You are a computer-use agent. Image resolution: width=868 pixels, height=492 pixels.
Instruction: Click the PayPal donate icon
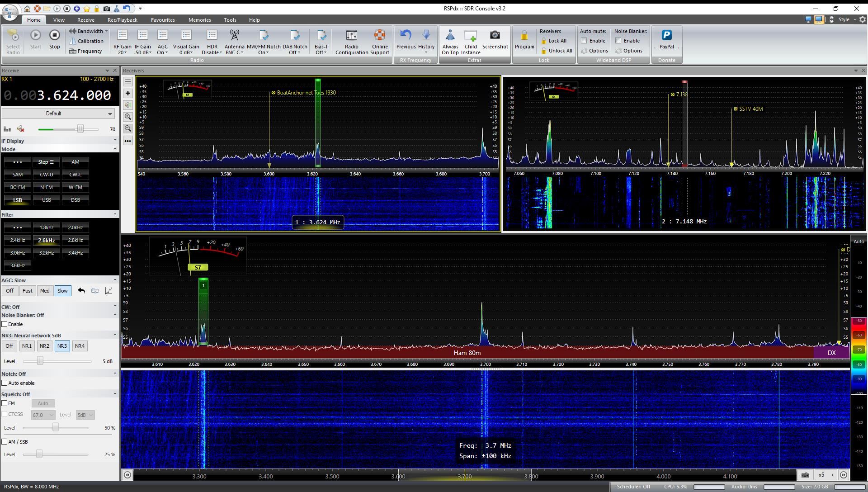666,35
